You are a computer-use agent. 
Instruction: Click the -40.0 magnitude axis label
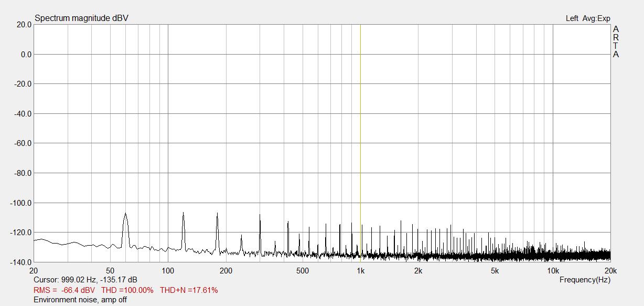coord(23,114)
